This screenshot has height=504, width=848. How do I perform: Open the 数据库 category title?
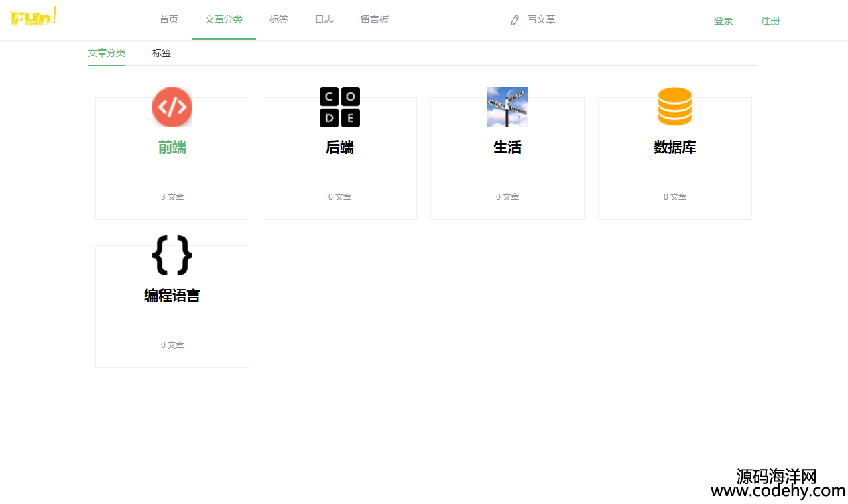click(x=675, y=147)
